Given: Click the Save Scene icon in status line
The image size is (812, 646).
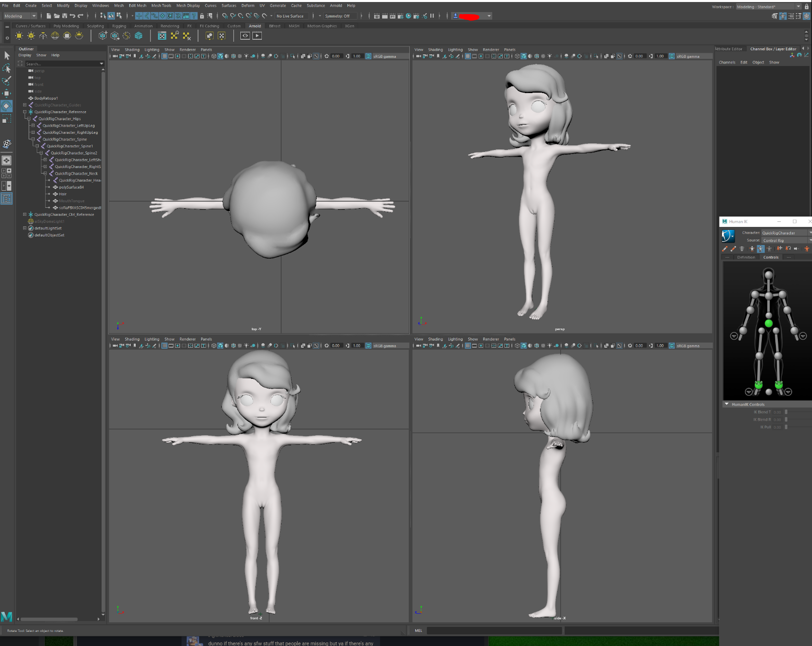Looking at the screenshot, I should [64, 16].
